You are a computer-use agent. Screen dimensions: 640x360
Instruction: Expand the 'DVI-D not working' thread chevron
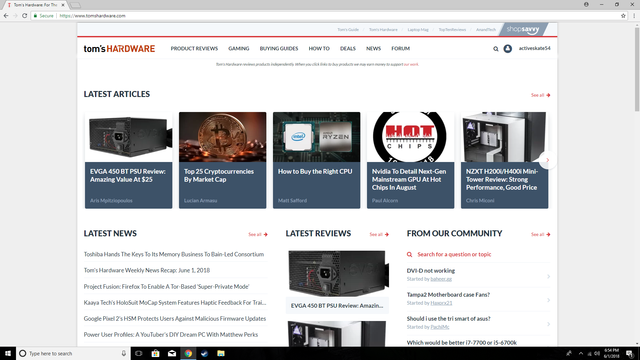point(548,276)
